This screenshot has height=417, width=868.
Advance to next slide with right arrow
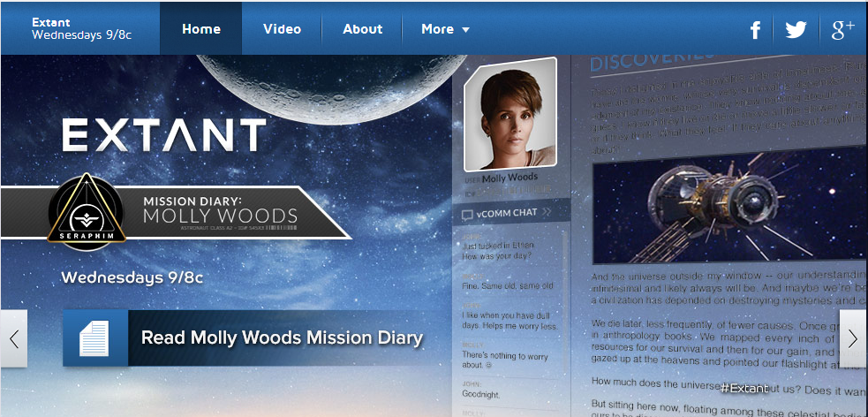(853, 338)
